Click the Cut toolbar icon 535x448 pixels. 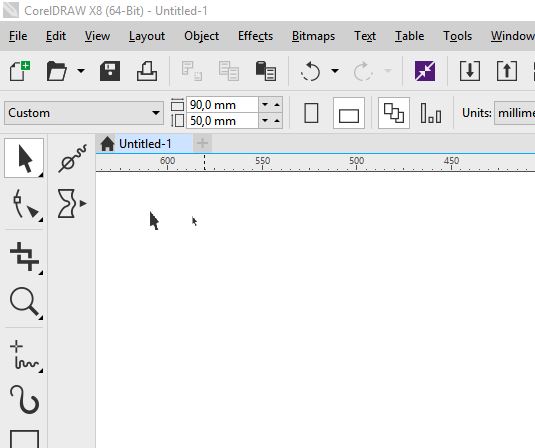click(192, 71)
